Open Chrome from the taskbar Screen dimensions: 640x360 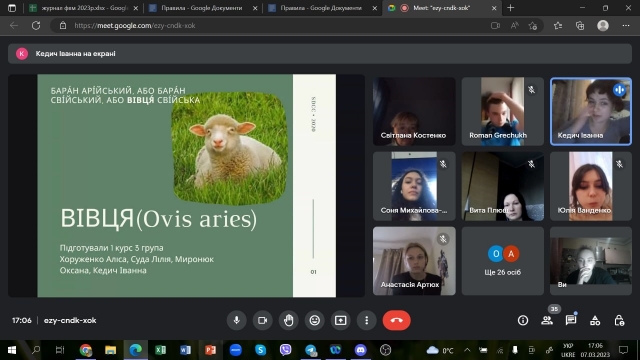click(86, 350)
